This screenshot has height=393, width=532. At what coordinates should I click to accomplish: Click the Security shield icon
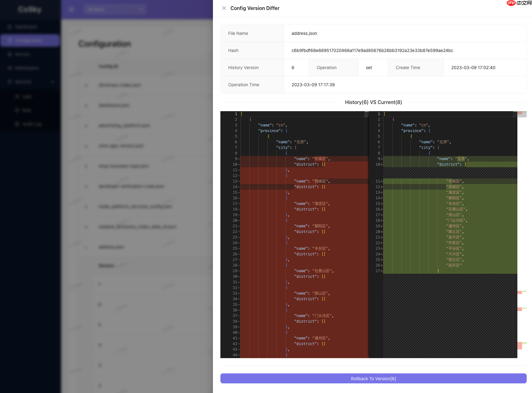[x=10, y=82]
